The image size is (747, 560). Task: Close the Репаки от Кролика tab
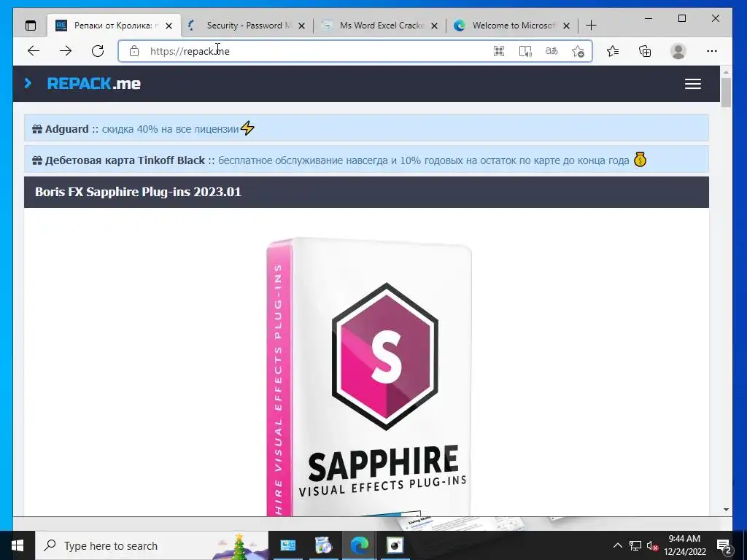[x=169, y=26]
